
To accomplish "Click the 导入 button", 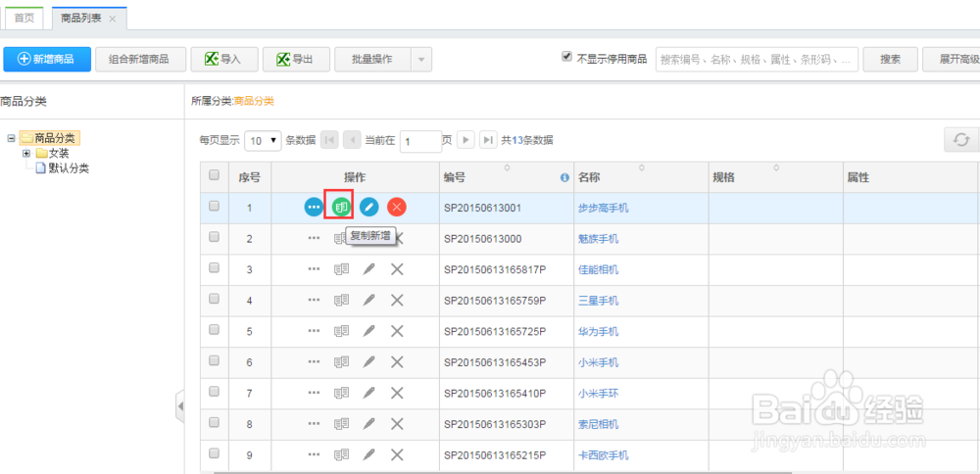I will [223, 60].
